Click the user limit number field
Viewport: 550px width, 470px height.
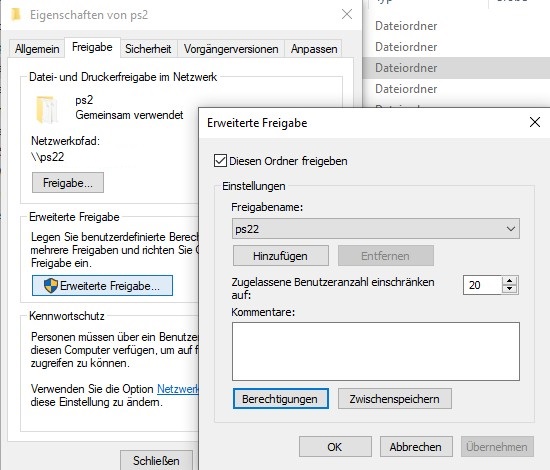[x=483, y=285]
